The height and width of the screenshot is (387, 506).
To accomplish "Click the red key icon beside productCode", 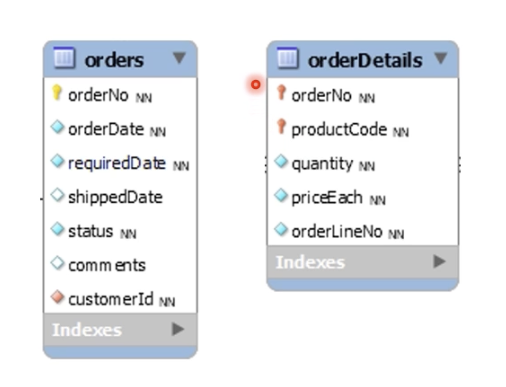I will [281, 127].
